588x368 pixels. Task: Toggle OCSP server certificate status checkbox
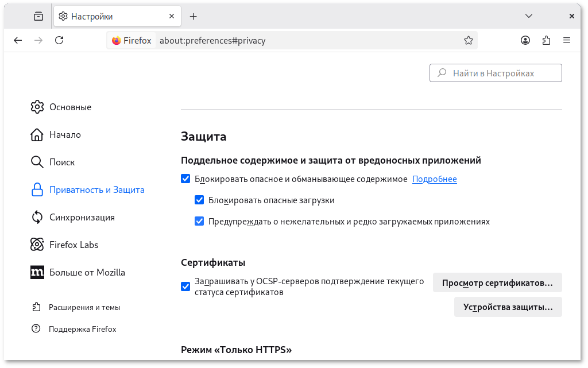pos(185,286)
